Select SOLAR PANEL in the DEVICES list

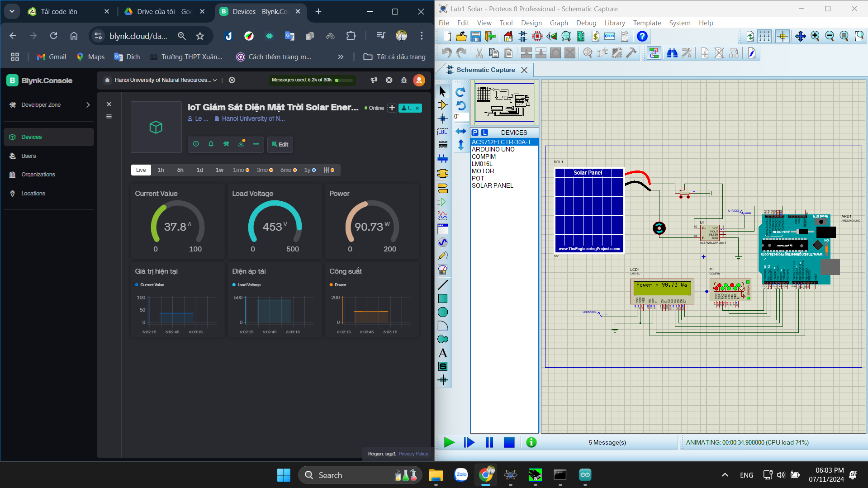(x=493, y=185)
